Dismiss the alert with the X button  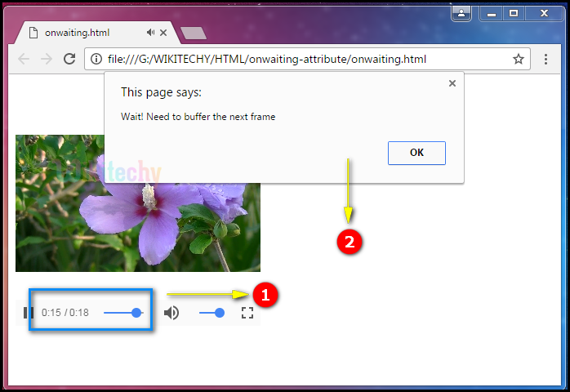tap(452, 83)
